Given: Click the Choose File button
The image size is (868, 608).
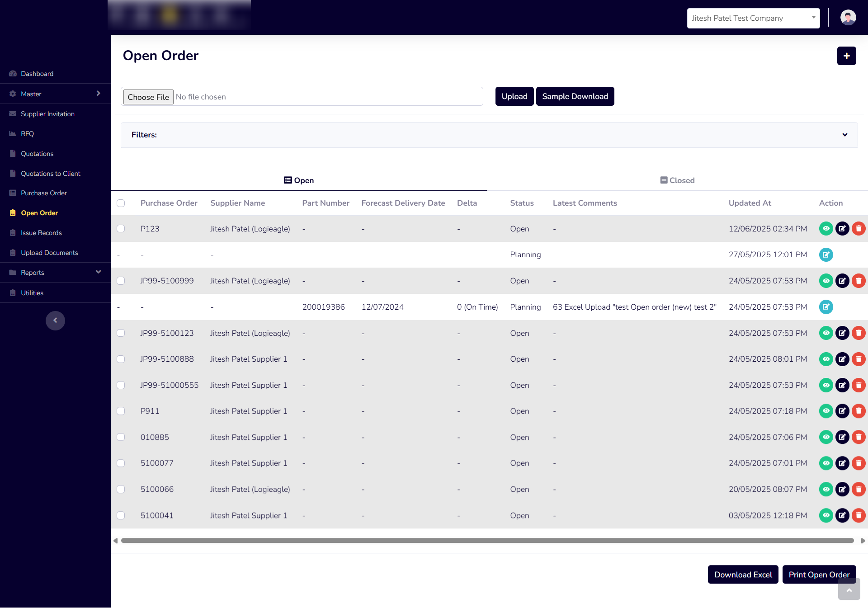Looking at the screenshot, I should pos(148,97).
